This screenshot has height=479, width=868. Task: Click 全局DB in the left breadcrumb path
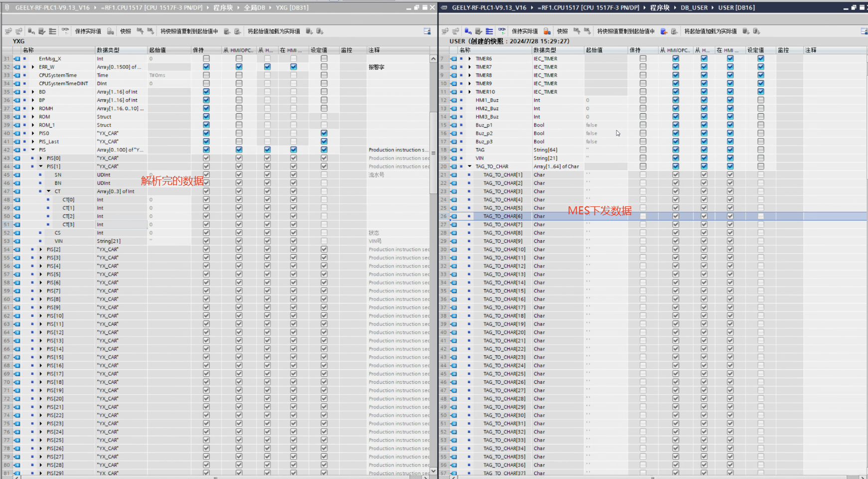point(254,7)
